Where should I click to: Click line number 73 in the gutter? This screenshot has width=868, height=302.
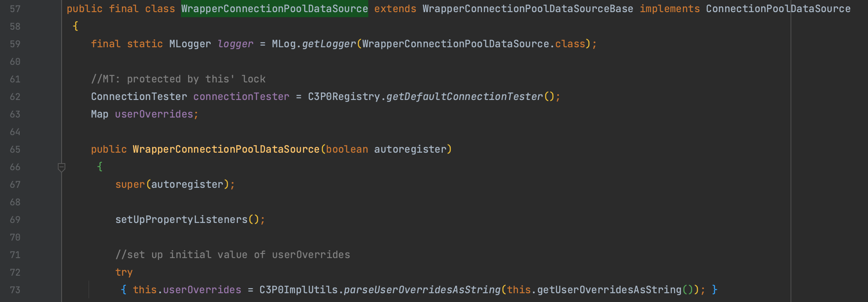[x=15, y=290]
